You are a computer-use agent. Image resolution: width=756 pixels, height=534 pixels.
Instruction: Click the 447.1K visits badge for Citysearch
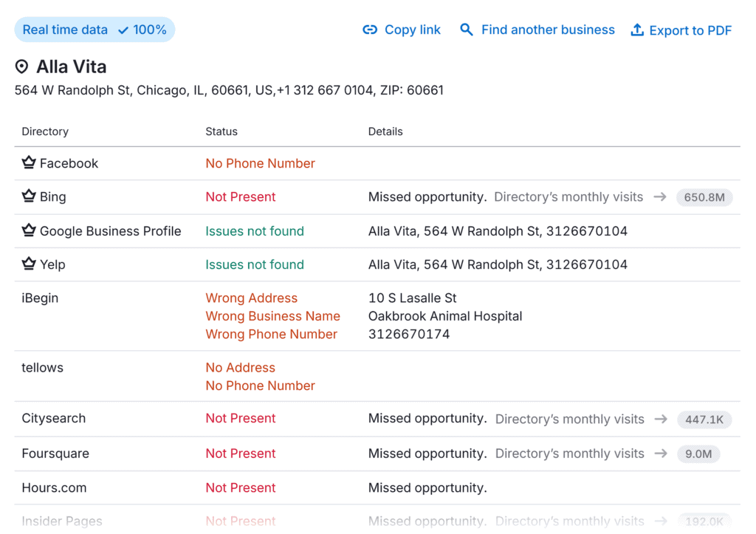click(x=704, y=420)
